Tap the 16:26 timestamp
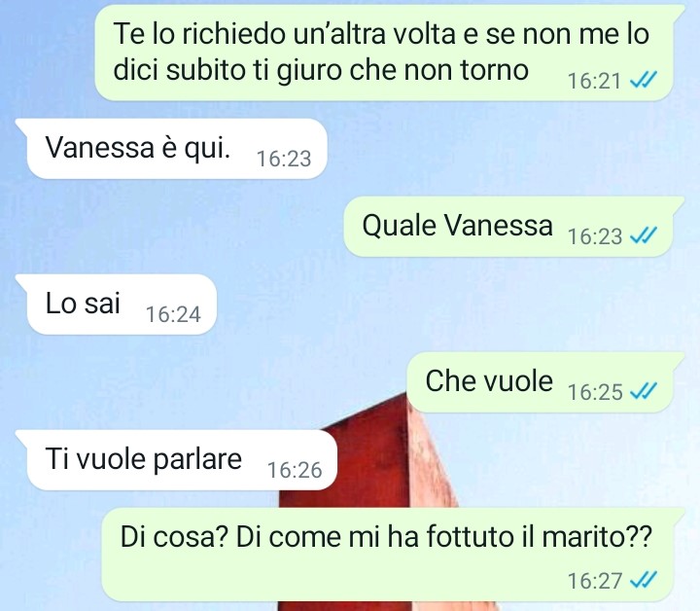Image resolution: width=700 pixels, height=611 pixels. (295, 470)
